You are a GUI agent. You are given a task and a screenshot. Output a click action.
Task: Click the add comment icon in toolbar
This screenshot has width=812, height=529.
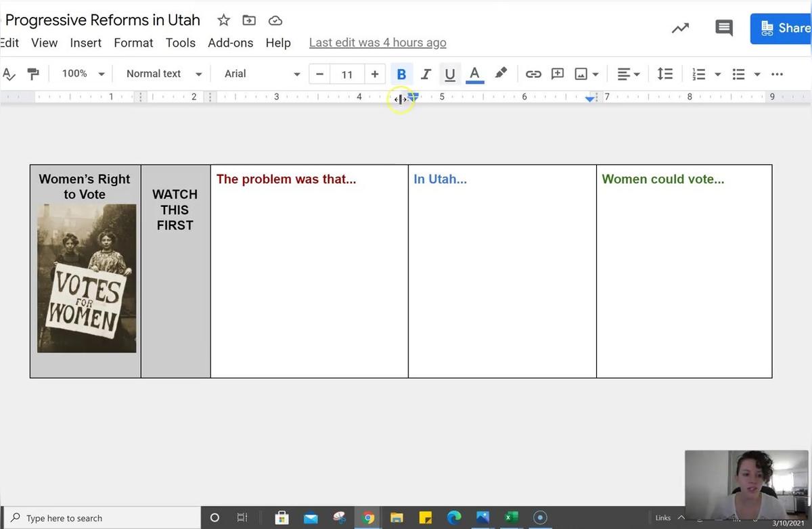(x=558, y=74)
